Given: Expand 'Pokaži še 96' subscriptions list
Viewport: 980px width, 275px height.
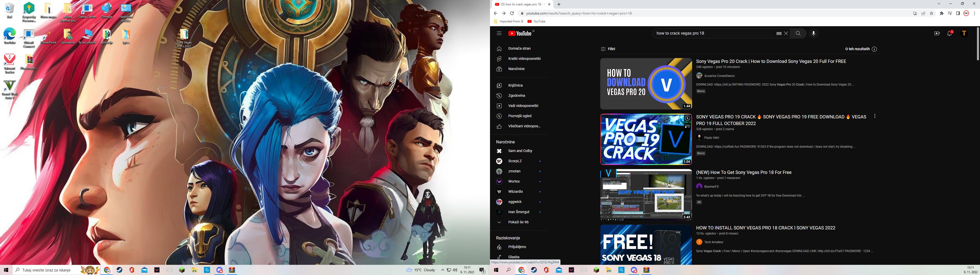Looking at the screenshot, I should click(518, 222).
